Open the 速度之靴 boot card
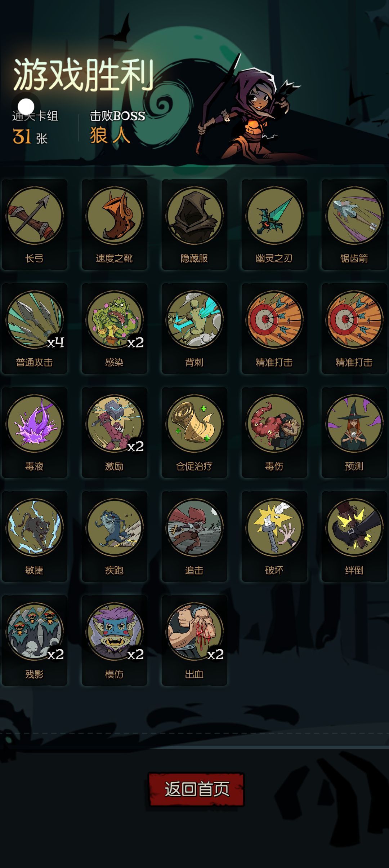 115,215
